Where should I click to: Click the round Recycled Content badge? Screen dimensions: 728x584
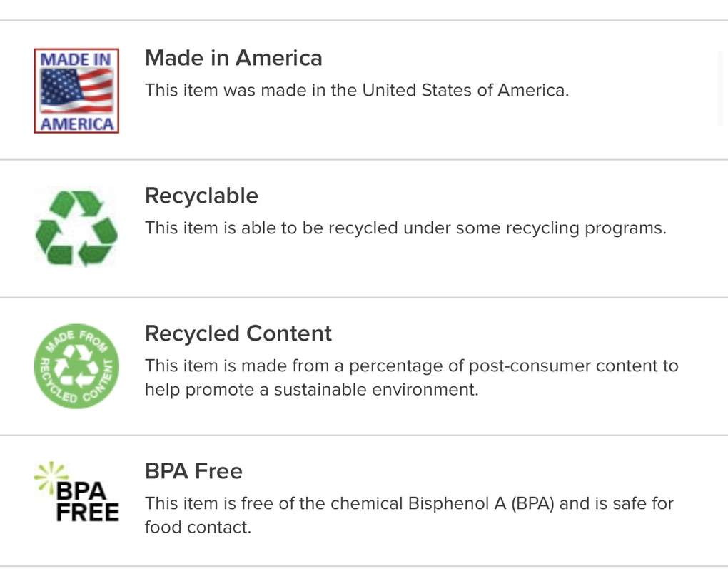(x=76, y=366)
